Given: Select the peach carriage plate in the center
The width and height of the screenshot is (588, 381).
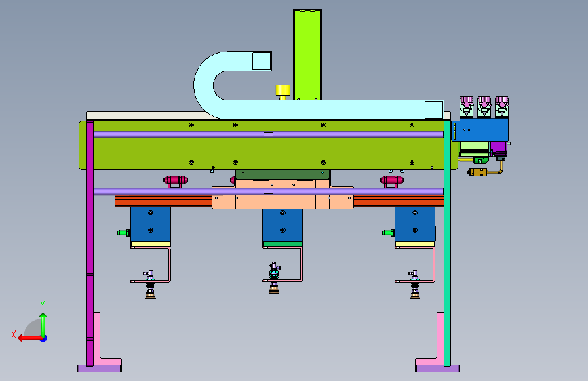Looking at the screenshot, I should (x=283, y=201).
